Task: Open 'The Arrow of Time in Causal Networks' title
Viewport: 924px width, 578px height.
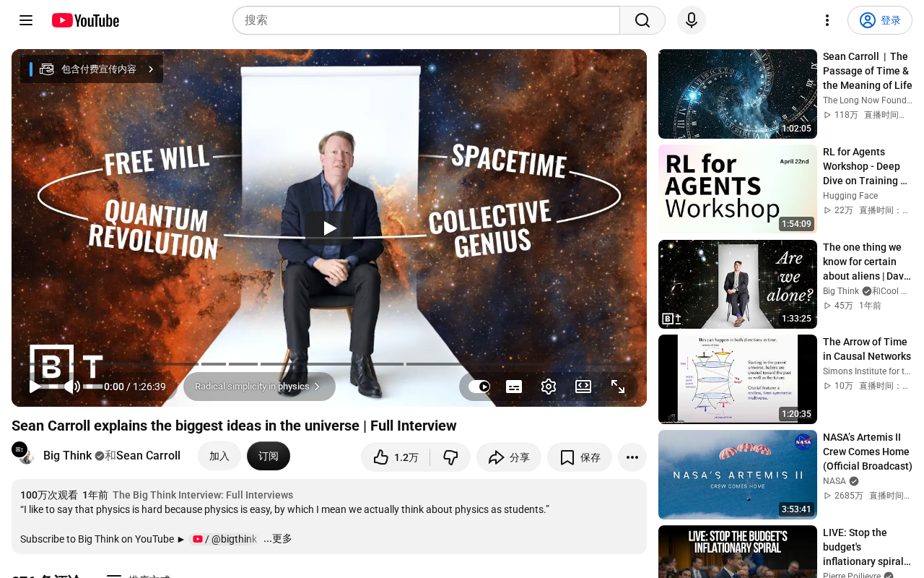Action: (867, 349)
